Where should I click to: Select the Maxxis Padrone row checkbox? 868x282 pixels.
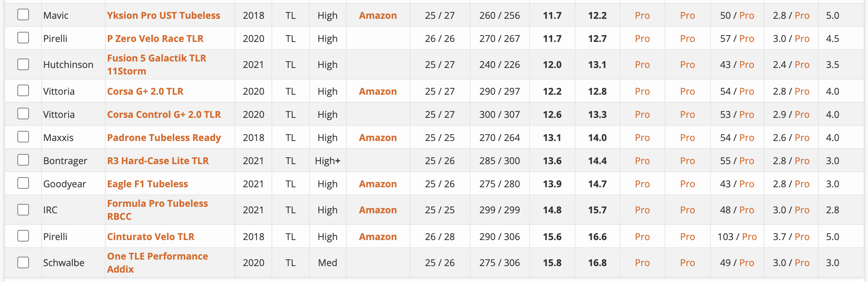pyautogui.click(x=23, y=137)
